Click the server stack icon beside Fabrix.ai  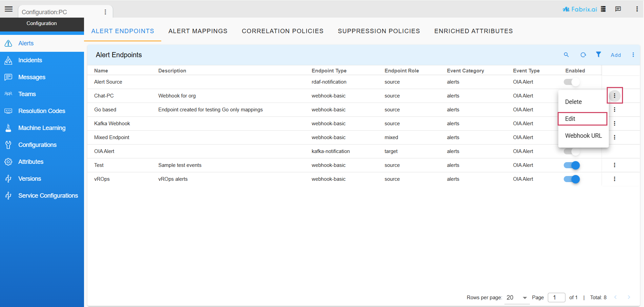[603, 9]
